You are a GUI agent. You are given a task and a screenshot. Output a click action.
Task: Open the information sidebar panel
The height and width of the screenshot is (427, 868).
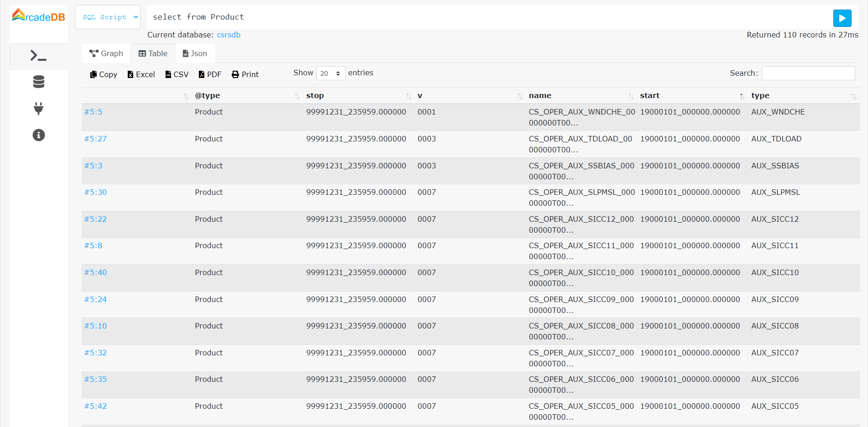38,135
